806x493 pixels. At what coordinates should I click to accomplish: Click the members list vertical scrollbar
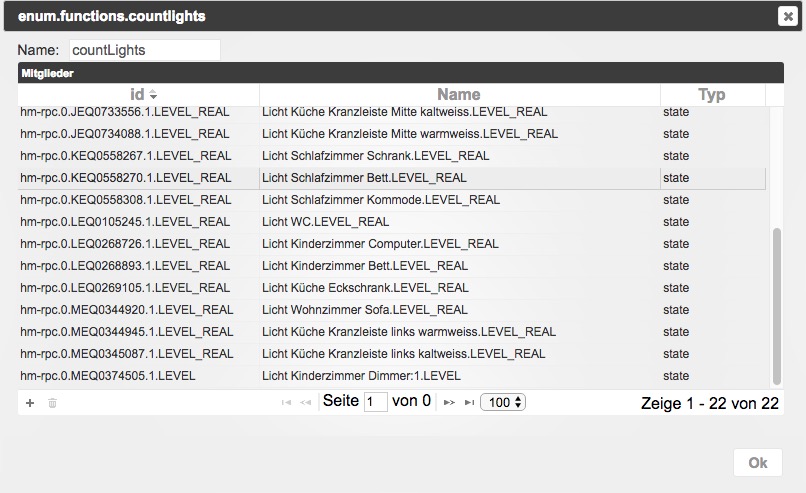777,305
